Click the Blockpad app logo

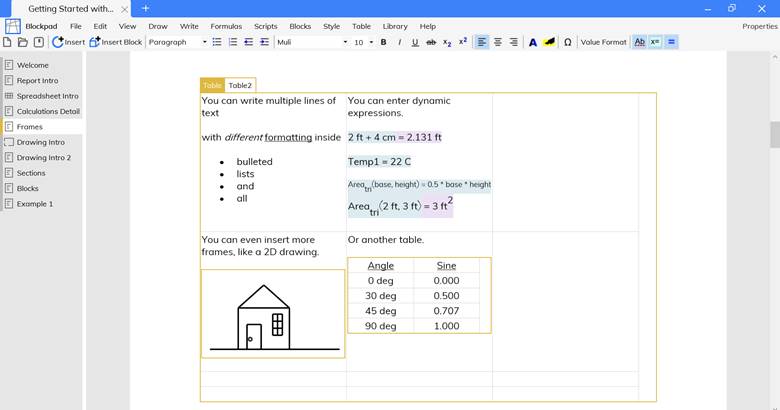point(13,26)
